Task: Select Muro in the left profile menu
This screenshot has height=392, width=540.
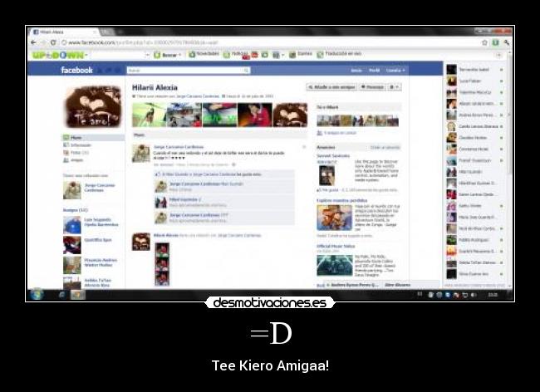Action: (x=76, y=138)
